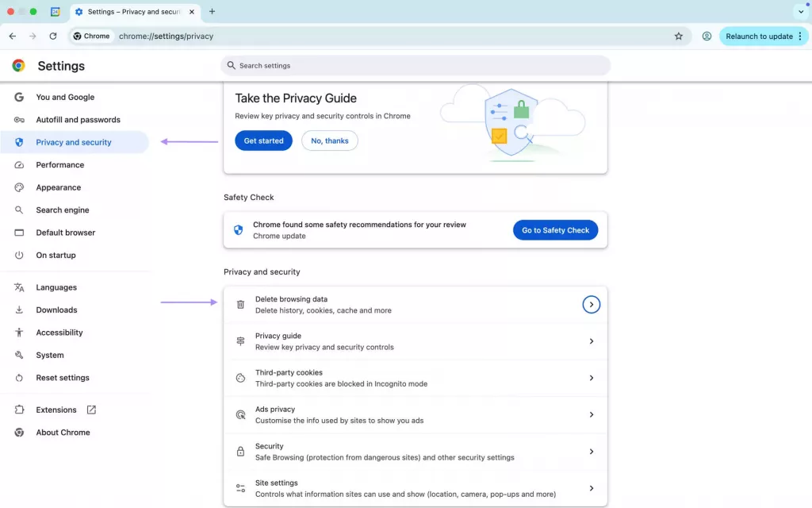Click the Safe Browsing description text
Screen dimensions: 812x508
[x=385, y=458]
